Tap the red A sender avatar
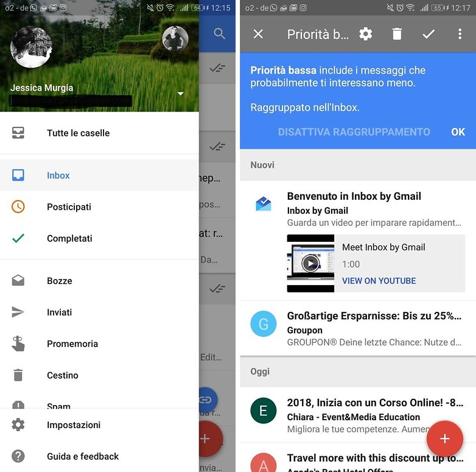This screenshot has height=472, width=476. tap(263, 463)
